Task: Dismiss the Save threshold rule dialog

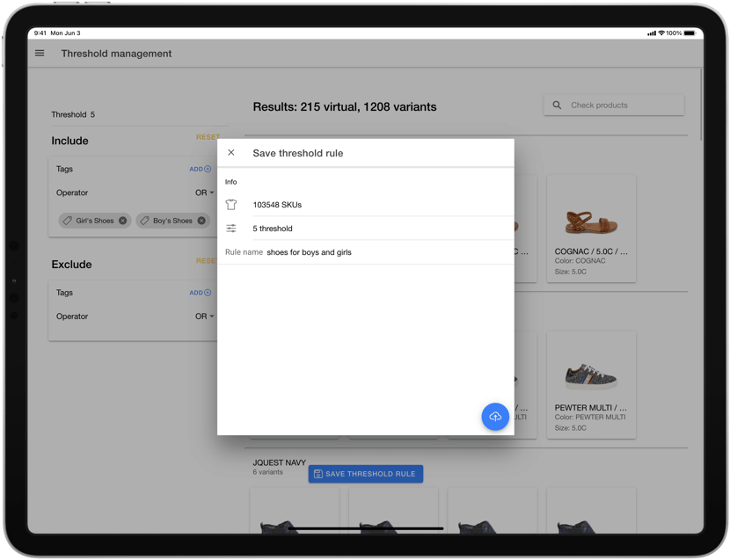Action: click(231, 151)
